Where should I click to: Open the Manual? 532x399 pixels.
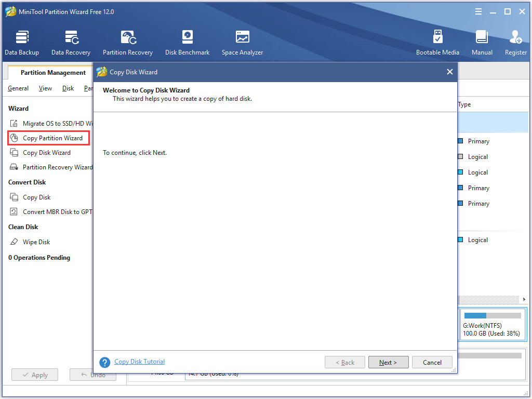coord(482,43)
